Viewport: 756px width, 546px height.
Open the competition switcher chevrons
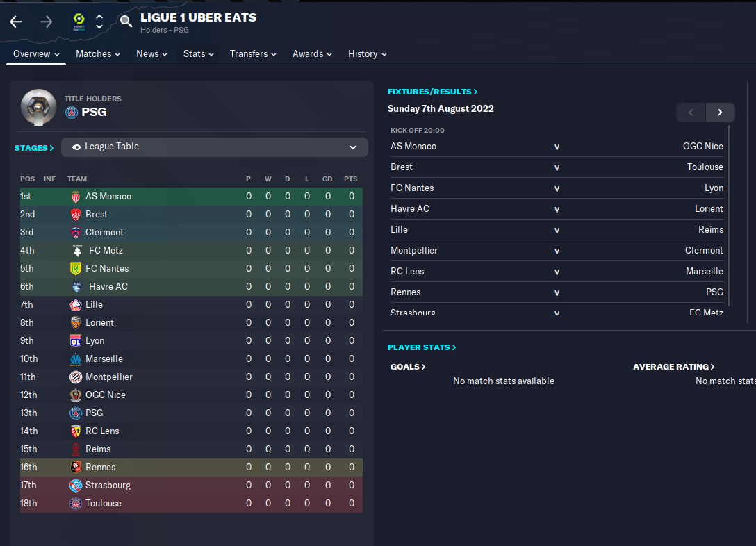tap(99, 22)
